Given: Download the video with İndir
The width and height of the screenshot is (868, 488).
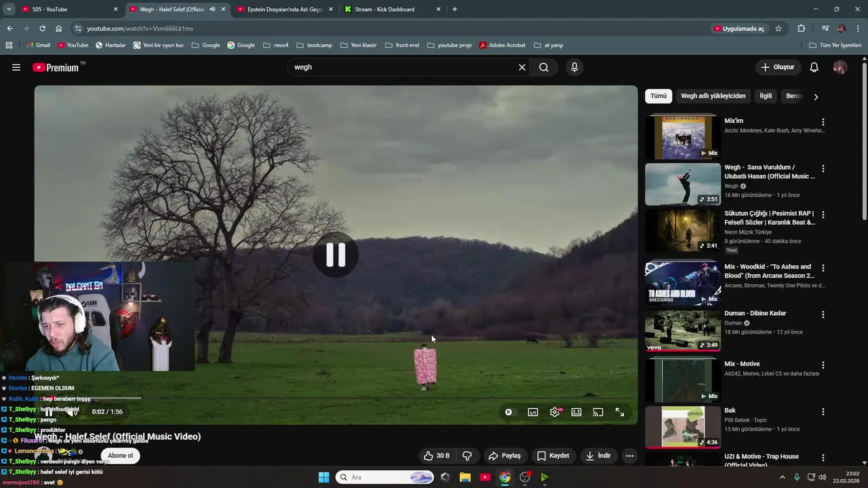Looking at the screenshot, I should 599,455.
